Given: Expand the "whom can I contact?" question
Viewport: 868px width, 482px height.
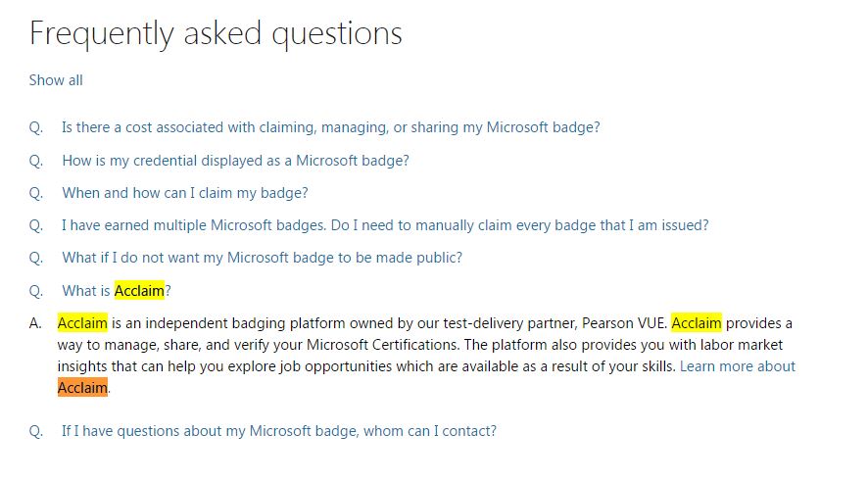Looking at the screenshot, I should [x=278, y=430].
